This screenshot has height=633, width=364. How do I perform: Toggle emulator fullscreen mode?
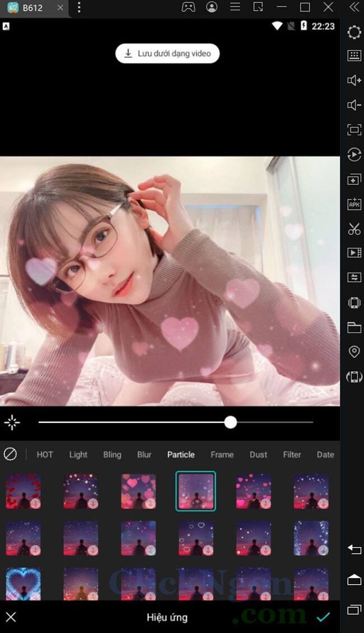354,130
